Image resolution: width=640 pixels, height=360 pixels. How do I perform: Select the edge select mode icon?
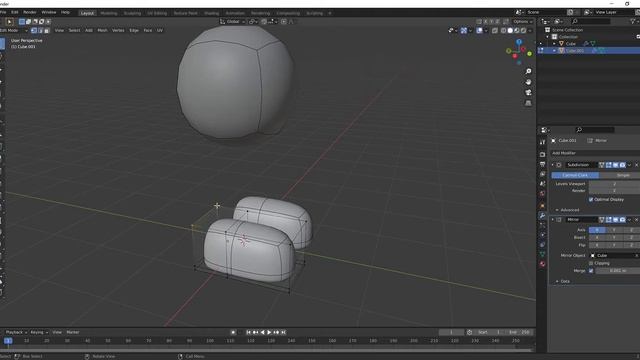40,30
